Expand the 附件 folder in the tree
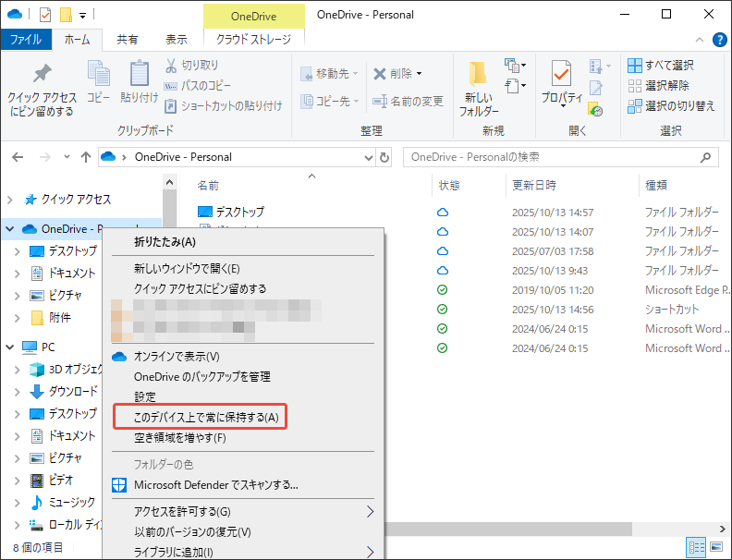 (18, 318)
